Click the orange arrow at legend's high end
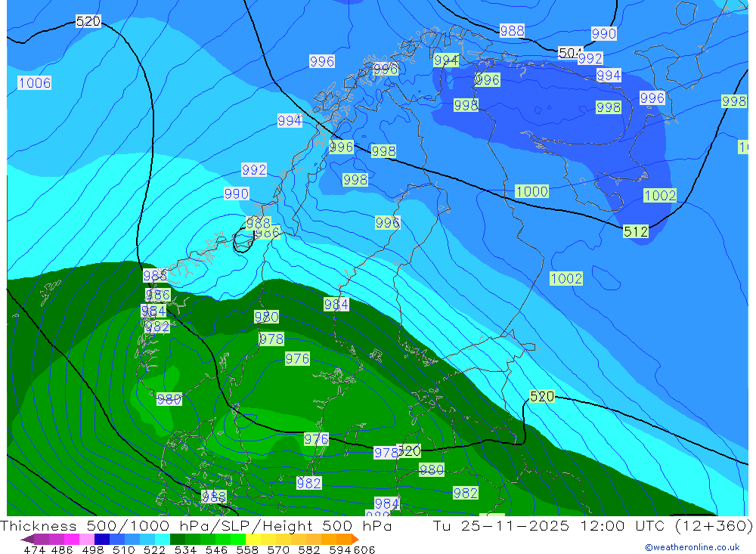The image size is (756, 554). pos(355,539)
